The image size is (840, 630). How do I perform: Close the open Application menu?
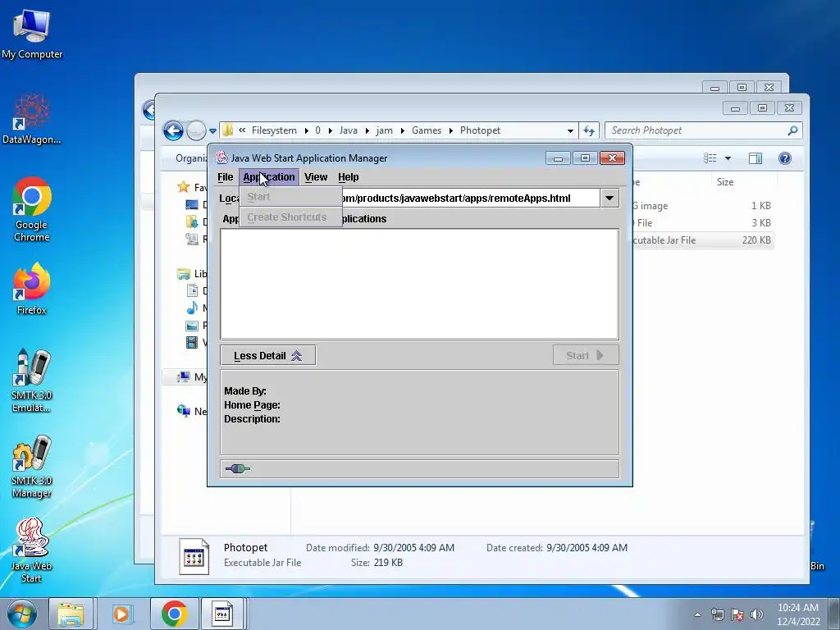click(269, 177)
